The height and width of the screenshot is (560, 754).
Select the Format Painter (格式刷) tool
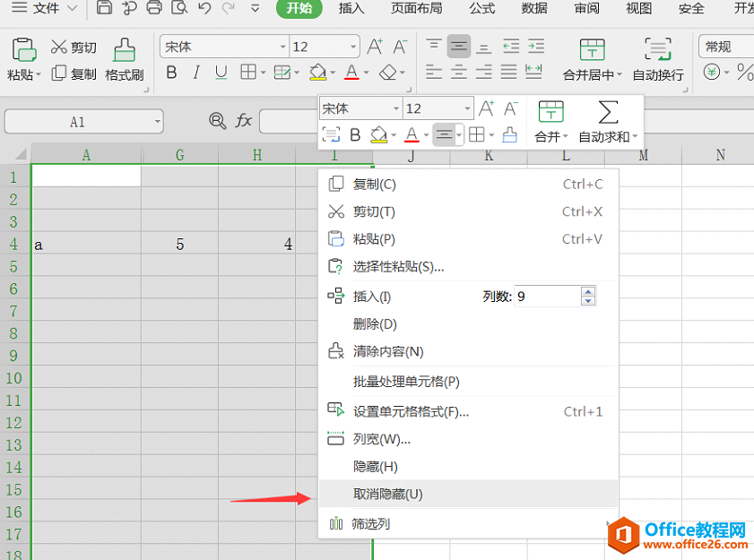(x=124, y=58)
